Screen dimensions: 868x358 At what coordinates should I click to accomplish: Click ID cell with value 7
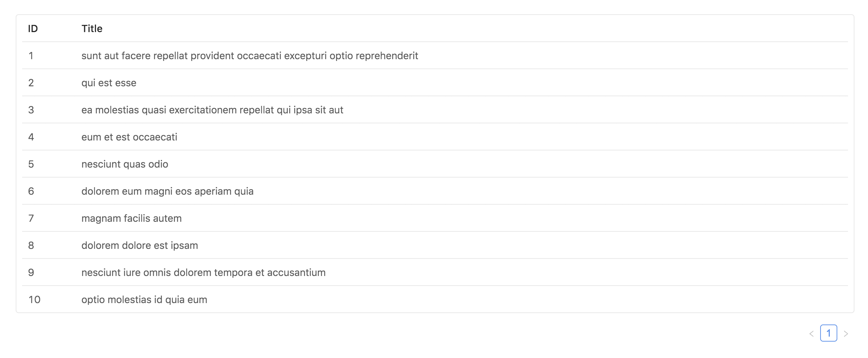pyautogui.click(x=31, y=218)
